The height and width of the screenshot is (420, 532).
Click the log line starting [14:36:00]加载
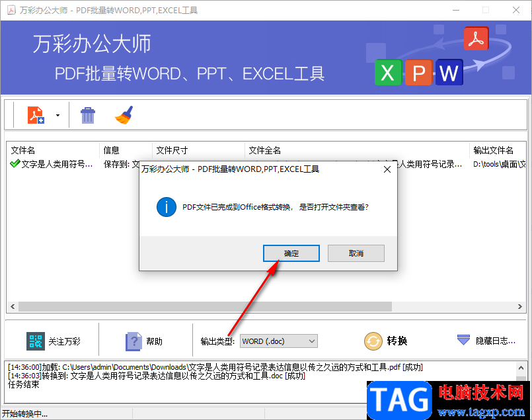tap(215, 367)
